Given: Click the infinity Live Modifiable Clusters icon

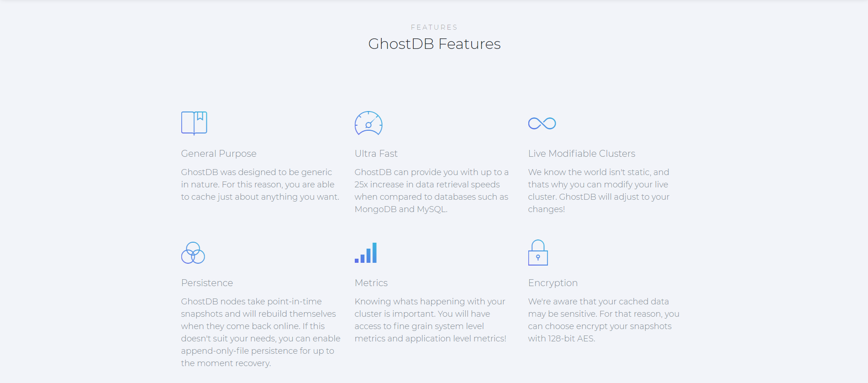Looking at the screenshot, I should (x=542, y=123).
